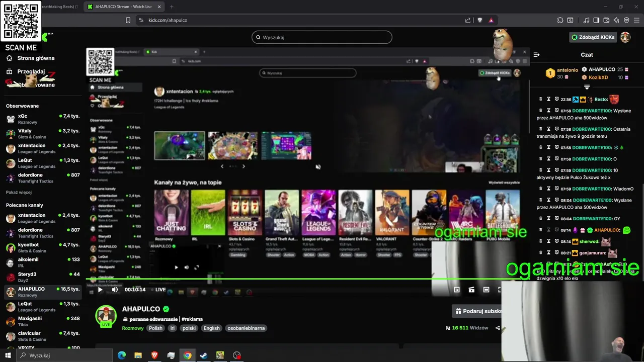Open the browser extensions puzzle icon
The width and height of the screenshot is (644, 362).
[560, 20]
